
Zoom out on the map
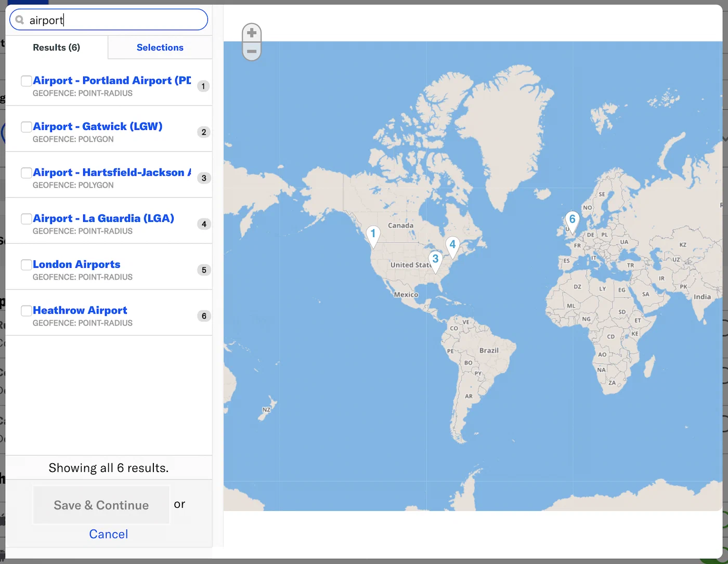pyautogui.click(x=252, y=51)
